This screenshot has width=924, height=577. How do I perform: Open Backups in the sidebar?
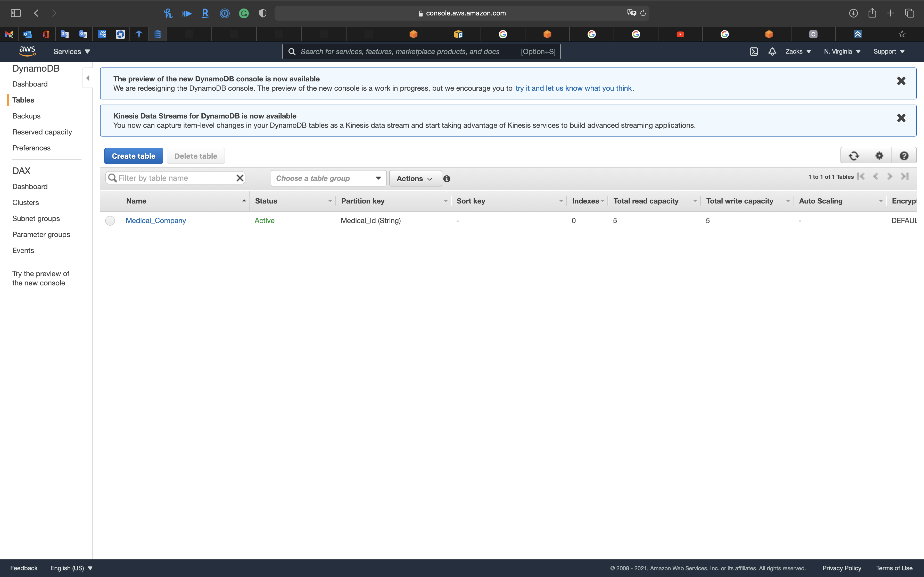point(26,116)
